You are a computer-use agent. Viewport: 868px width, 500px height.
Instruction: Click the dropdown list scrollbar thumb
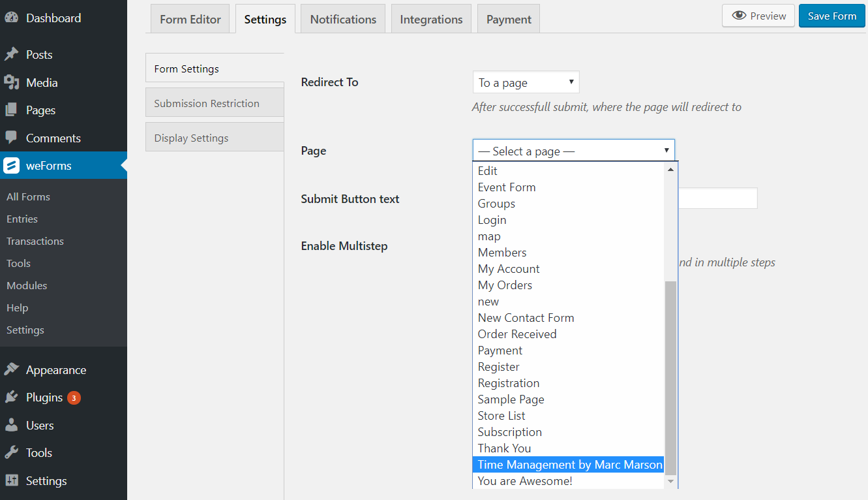click(670, 378)
